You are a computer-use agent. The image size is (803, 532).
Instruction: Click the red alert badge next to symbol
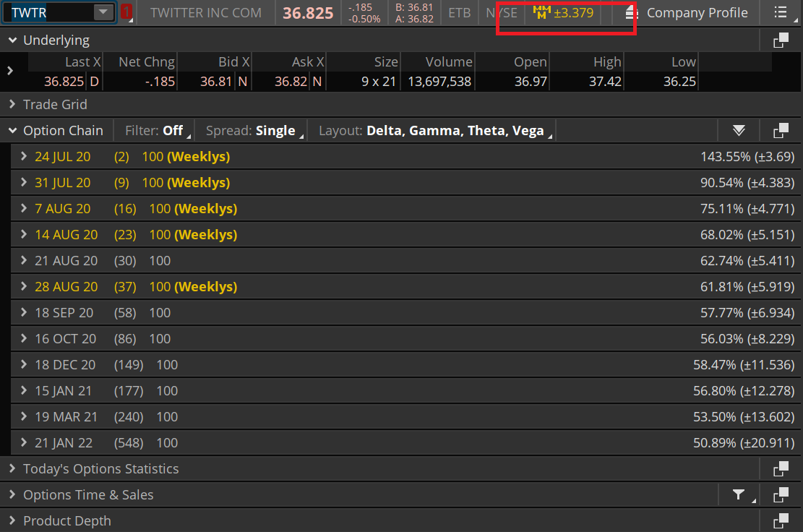pos(126,12)
